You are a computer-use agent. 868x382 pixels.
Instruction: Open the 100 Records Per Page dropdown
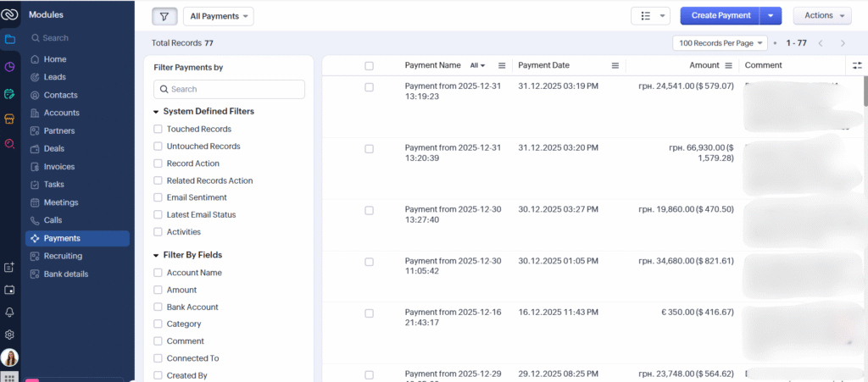pyautogui.click(x=720, y=42)
